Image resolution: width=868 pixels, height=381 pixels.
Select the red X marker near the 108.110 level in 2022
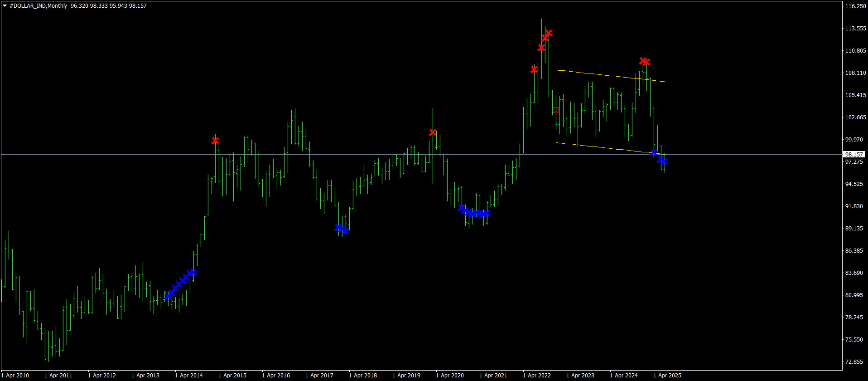(534, 69)
